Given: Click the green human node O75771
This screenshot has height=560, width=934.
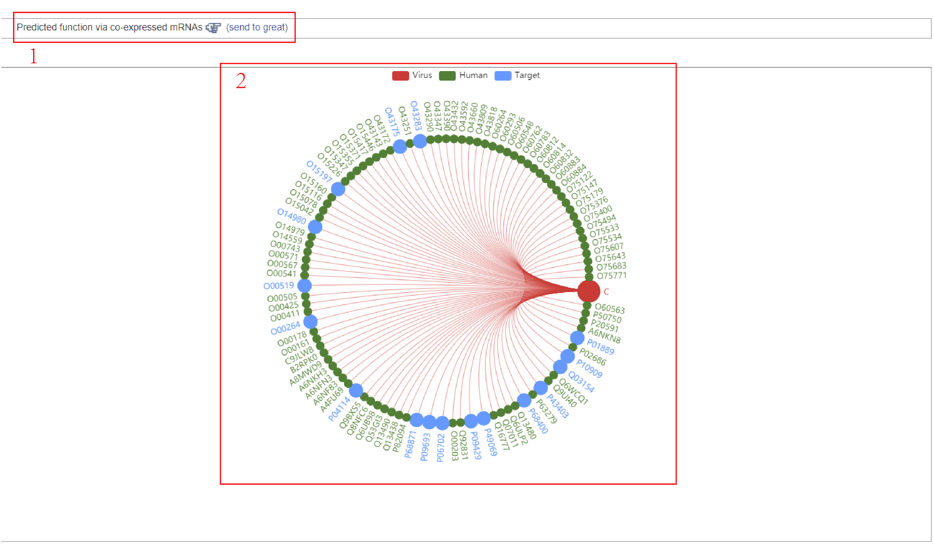Looking at the screenshot, I should point(588,277).
